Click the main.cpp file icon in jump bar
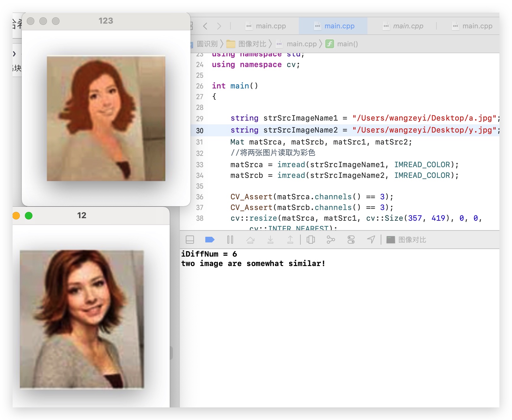This screenshot has width=512, height=420. [x=279, y=44]
